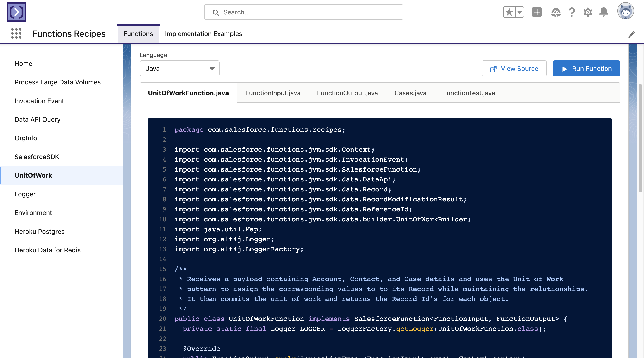Screen dimensions: 644x358
Task: Select the Cases.java tab
Action: 410,93
